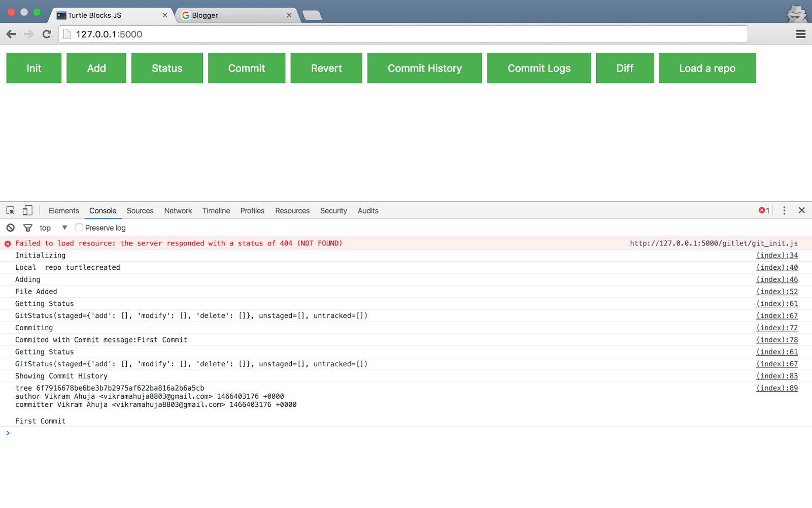Select the tree hash log line
This screenshot has height=508, width=812.
coord(110,388)
